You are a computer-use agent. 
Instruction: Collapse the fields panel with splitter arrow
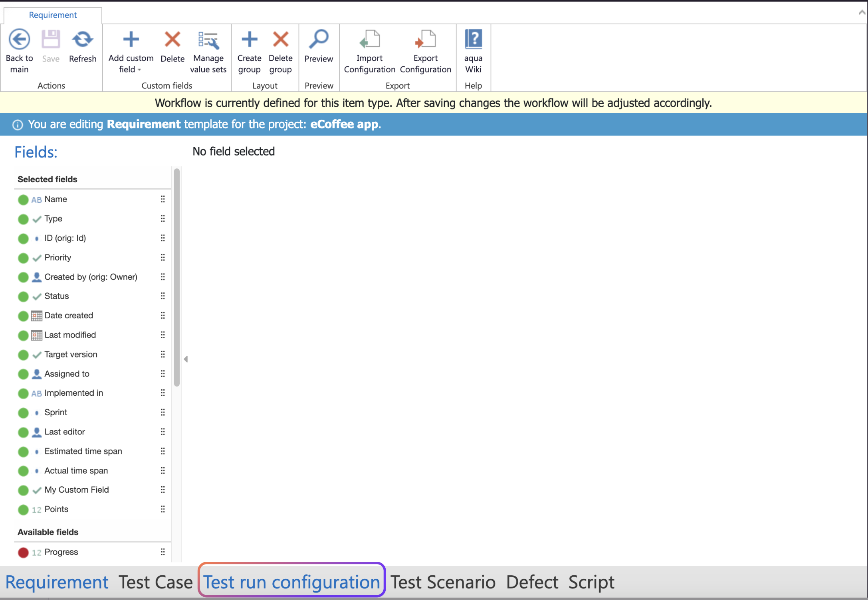[x=186, y=359]
